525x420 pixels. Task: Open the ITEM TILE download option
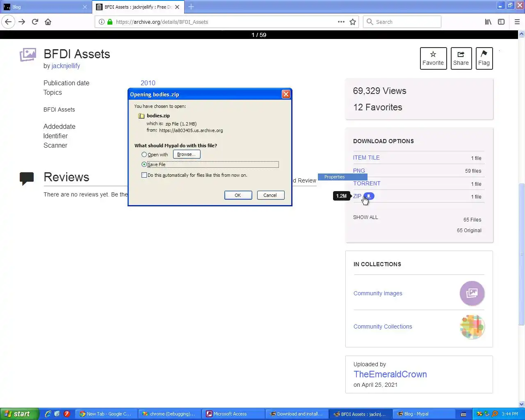pos(366,157)
